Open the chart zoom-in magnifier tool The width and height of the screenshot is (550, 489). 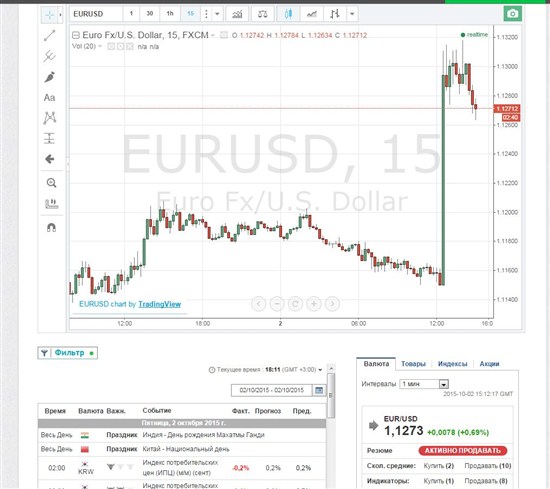coord(51,183)
